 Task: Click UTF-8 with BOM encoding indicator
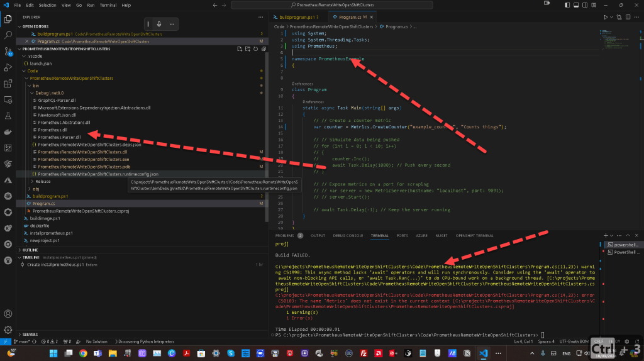tap(574, 342)
